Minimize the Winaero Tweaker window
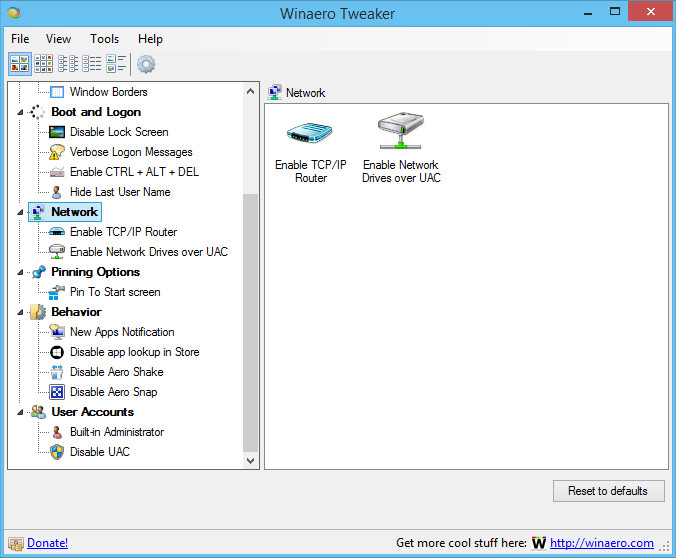The image size is (676, 558). [588, 12]
